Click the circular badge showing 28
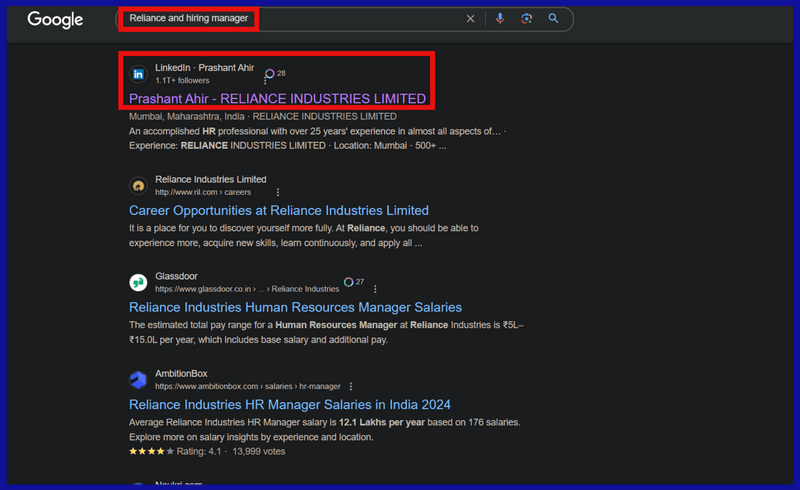800x490 pixels. coord(269,73)
